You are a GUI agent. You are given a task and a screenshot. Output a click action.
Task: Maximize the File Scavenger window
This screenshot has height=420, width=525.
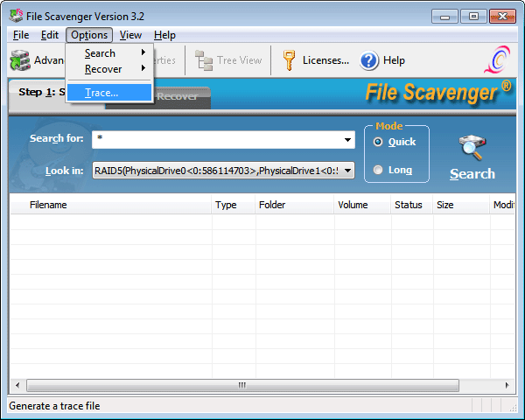click(x=473, y=17)
